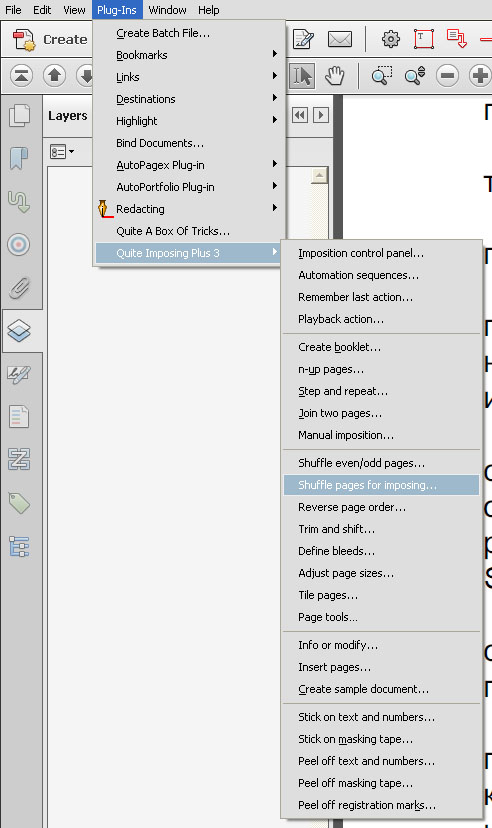The width and height of the screenshot is (492, 828).
Task: Open the Attachments paperclip icon
Action: point(19,288)
